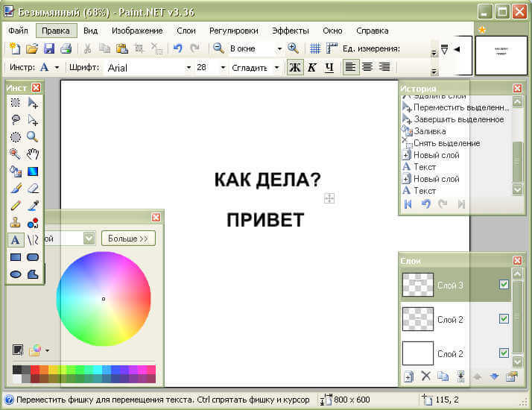Screen dimensions: 532x410
Task: Click the Больше >> button
Action: click(128, 239)
